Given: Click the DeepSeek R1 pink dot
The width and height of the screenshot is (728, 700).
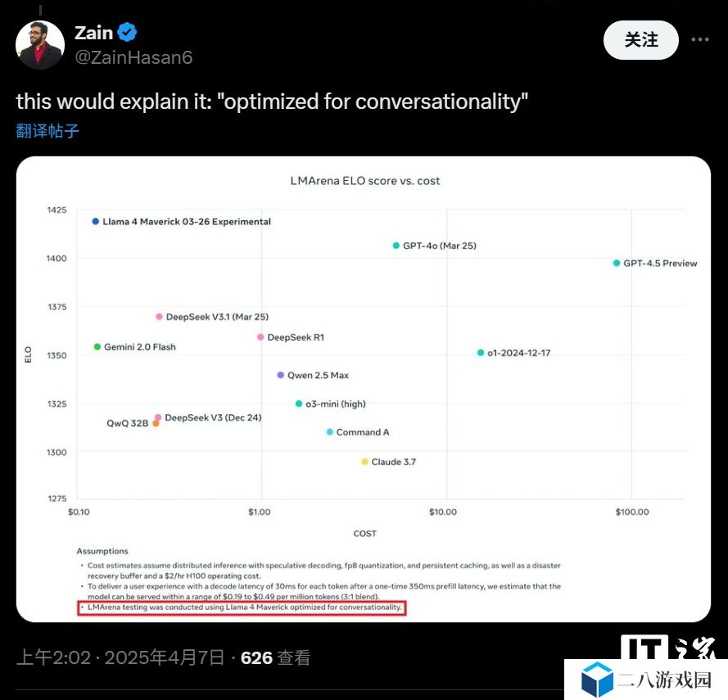Looking at the screenshot, I should tap(260, 336).
